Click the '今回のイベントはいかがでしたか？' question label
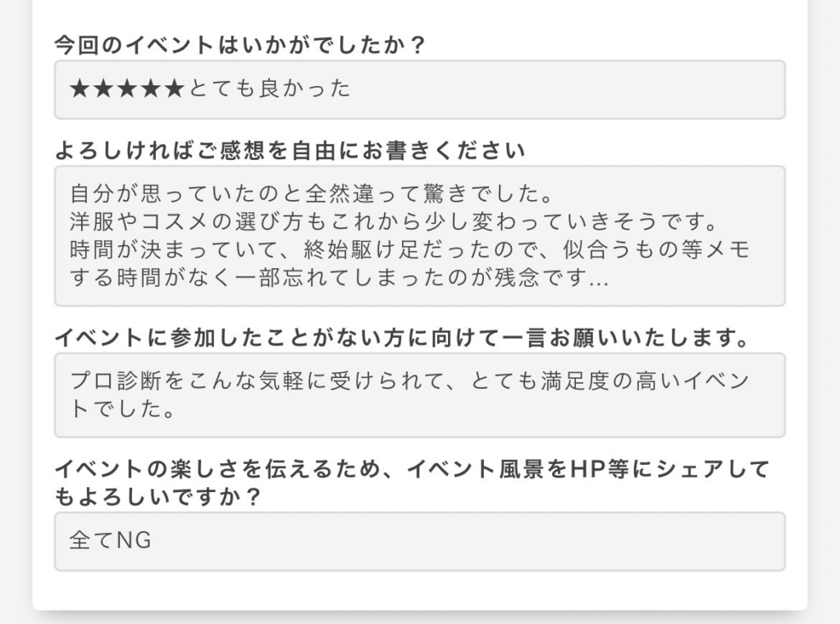 click(x=240, y=45)
